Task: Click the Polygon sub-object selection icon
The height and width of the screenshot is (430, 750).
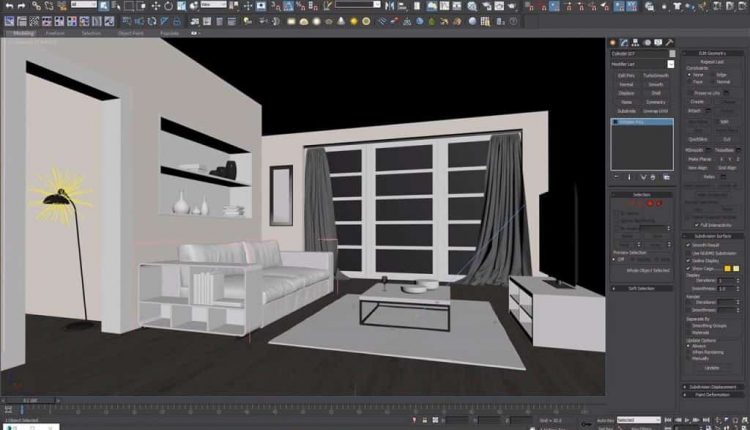Action: point(649,203)
